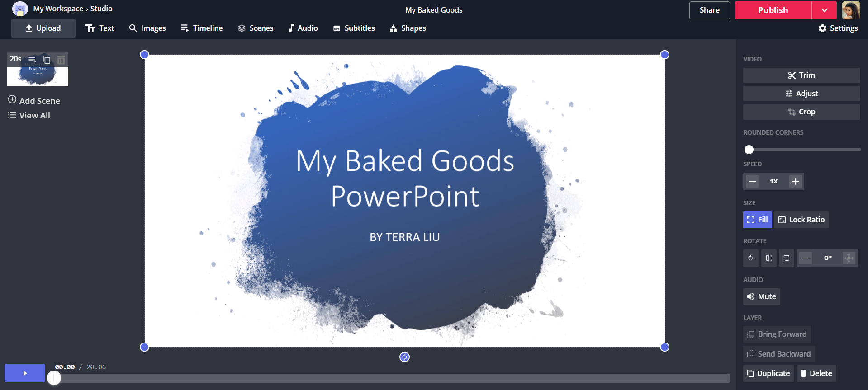Click the top-right corner handle of the video
The height and width of the screenshot is (390, 868).
point(664,55)
